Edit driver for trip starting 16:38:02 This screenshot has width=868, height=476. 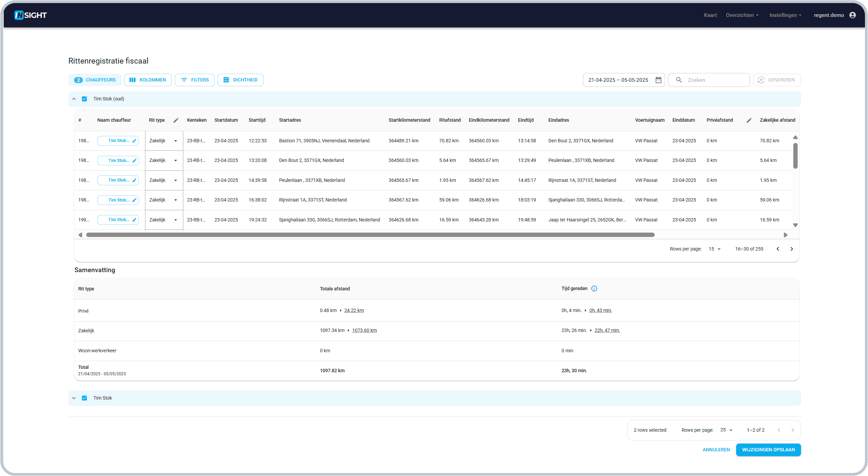pyautogui.click(x=118, y=200)
